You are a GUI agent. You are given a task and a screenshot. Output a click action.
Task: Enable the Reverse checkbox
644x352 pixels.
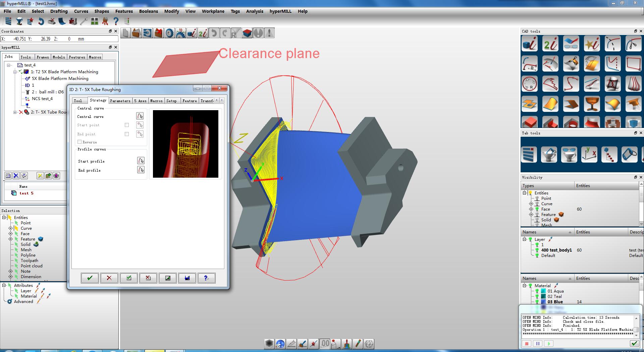click(x=79, y=142)
